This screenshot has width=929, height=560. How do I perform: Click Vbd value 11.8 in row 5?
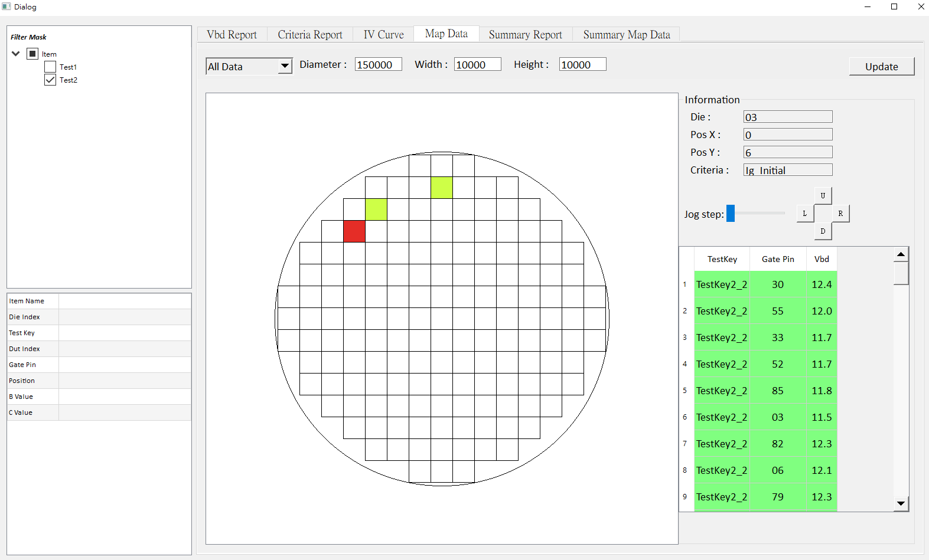pos(822,391)
